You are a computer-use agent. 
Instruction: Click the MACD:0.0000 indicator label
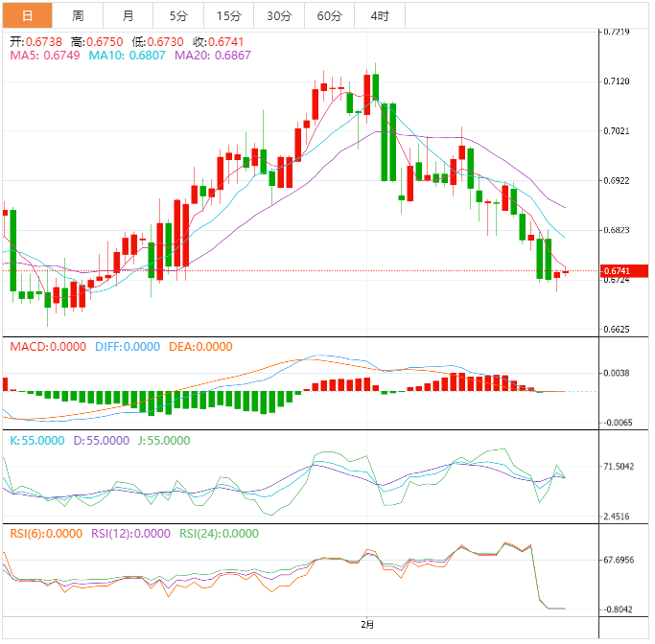coord(48,346)
